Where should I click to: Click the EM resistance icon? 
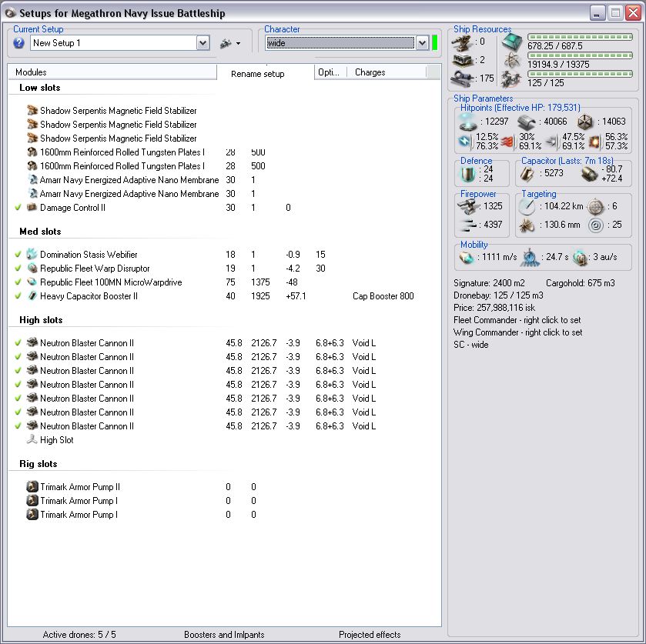[465, 142]
